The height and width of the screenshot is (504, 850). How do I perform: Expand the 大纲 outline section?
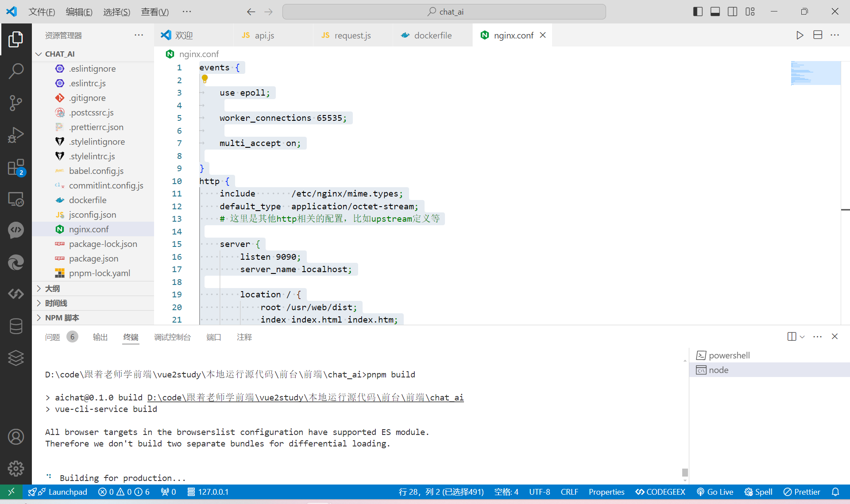(52, 289)
